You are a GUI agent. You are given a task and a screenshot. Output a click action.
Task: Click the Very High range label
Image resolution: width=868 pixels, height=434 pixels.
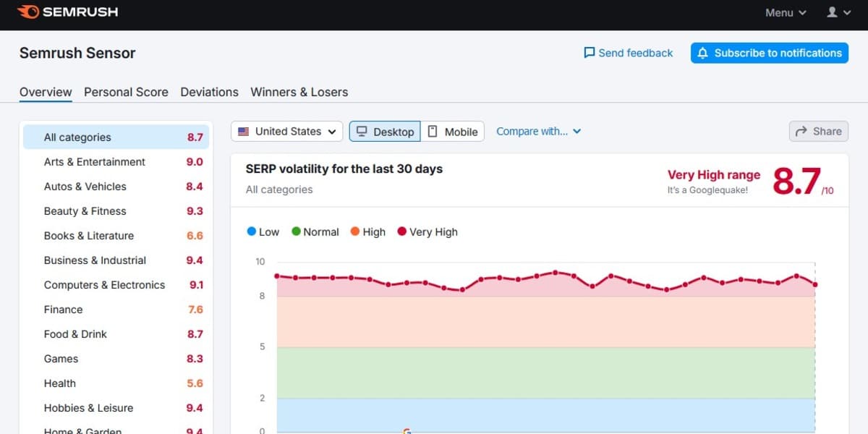coord(713,175)
